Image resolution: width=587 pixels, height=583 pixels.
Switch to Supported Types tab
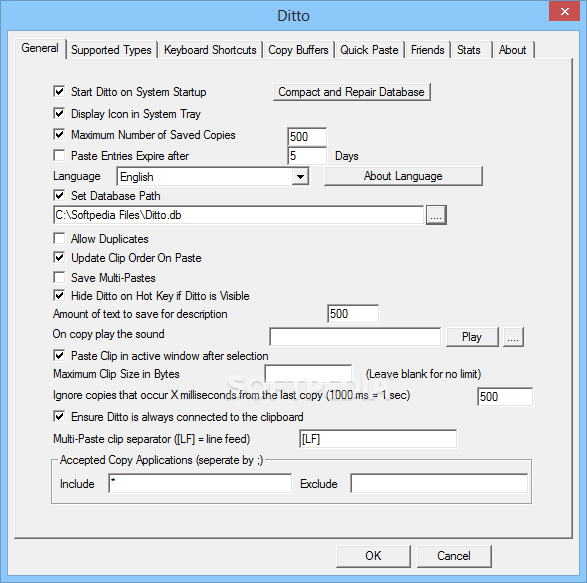[111, 50]
